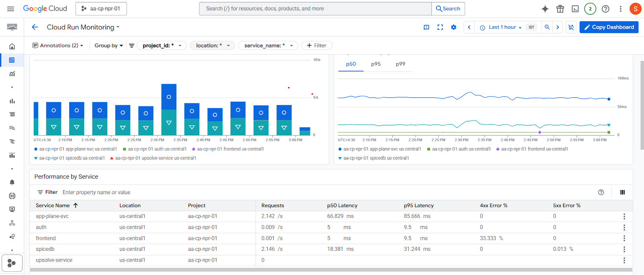Open dashboard settings gear icon
This screenshot has width=644, height=275.
[x=454, y=27]
